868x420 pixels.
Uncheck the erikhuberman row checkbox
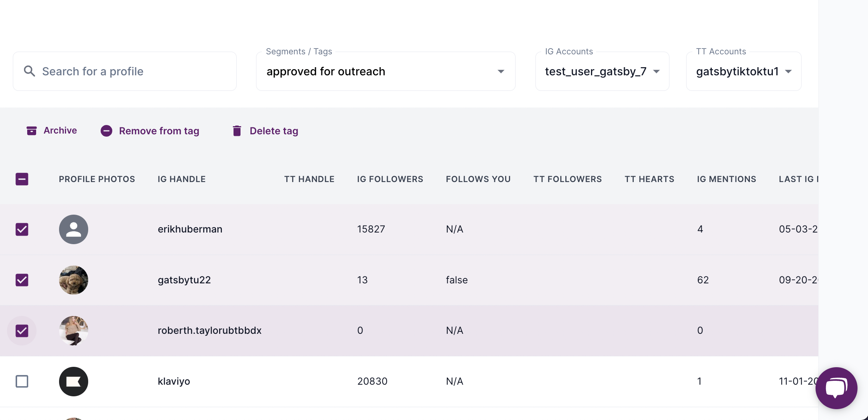click(x=22, y=229)
